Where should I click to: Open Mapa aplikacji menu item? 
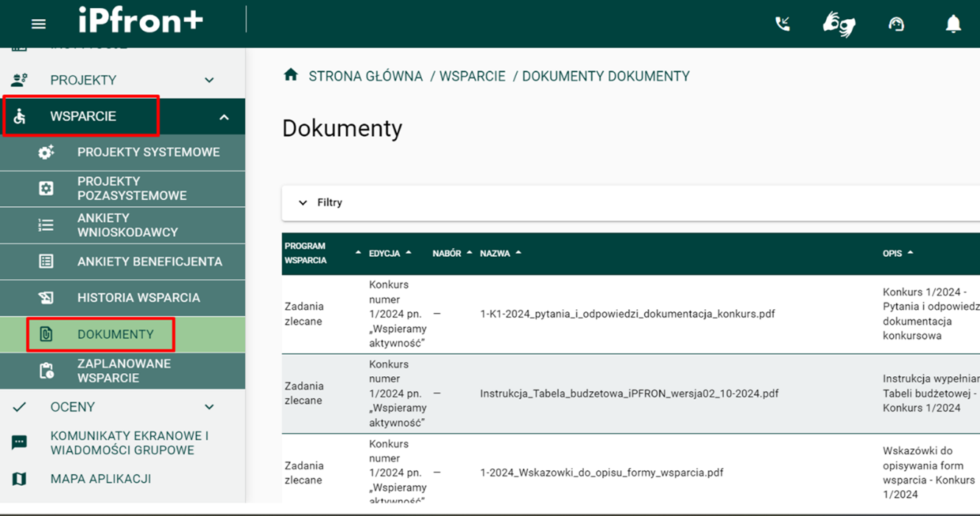point(122,479)
